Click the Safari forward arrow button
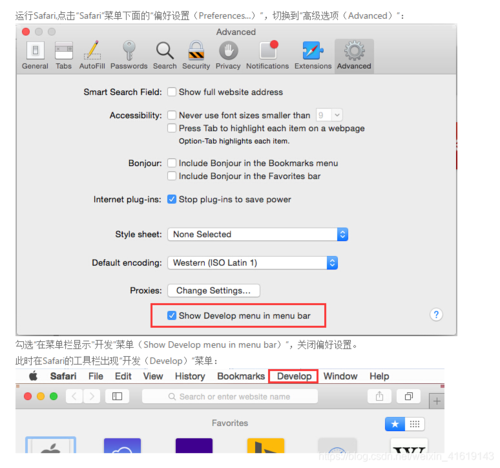The width and height of the screenshot is (500, 468). tap(92, 396)
